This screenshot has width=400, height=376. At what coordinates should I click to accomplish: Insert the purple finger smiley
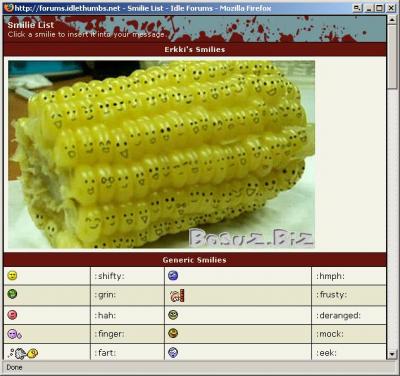coord(15,334)
